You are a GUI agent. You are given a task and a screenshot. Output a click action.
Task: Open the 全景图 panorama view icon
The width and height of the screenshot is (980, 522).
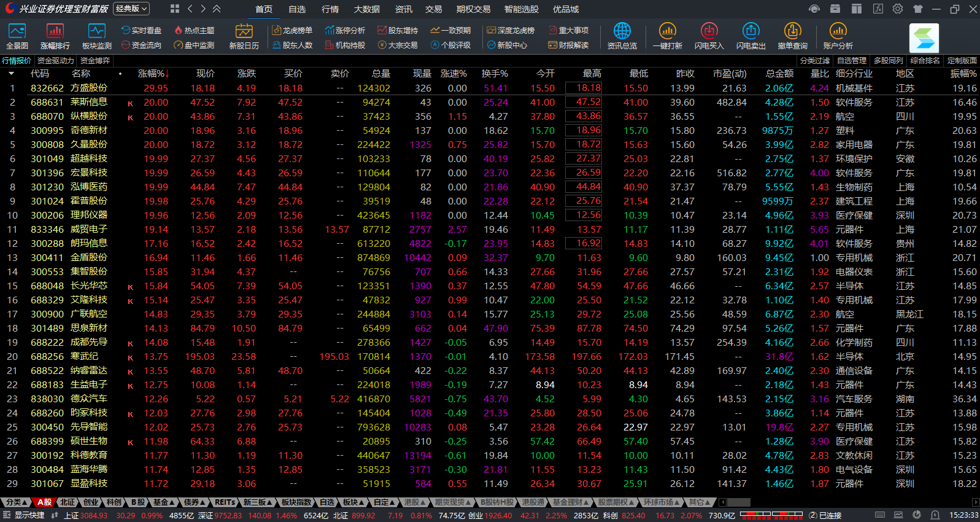[x=17, y=36]
